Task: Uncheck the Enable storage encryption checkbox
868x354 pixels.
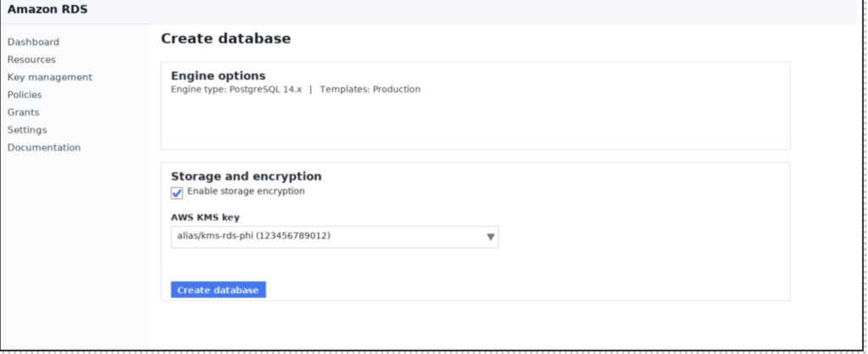Action: coord(176,193)
